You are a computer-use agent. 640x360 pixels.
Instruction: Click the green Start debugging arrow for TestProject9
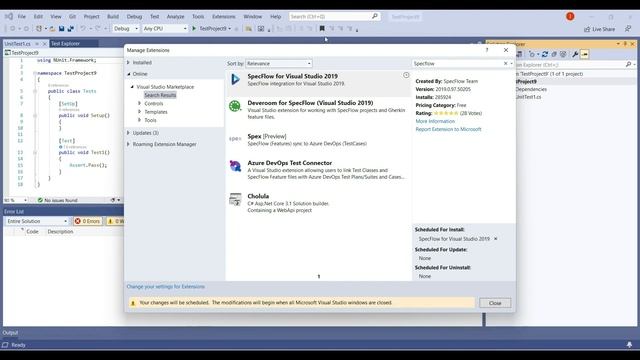[194, 29]
